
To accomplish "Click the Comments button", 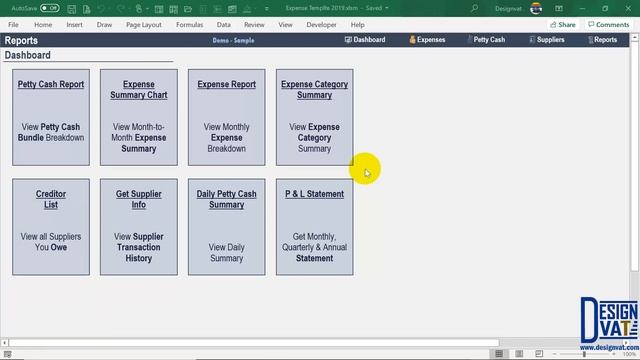I will [608, 24].
